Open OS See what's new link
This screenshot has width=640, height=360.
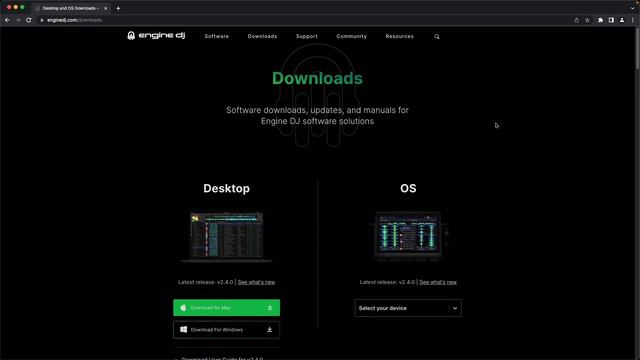tap(438, 282)
